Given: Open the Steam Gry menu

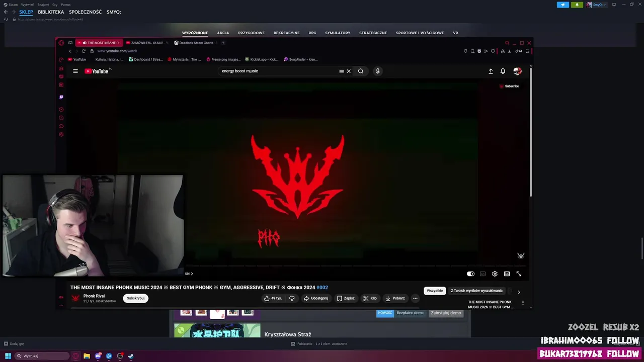Looking at the screenshot, I should point(55,5).
